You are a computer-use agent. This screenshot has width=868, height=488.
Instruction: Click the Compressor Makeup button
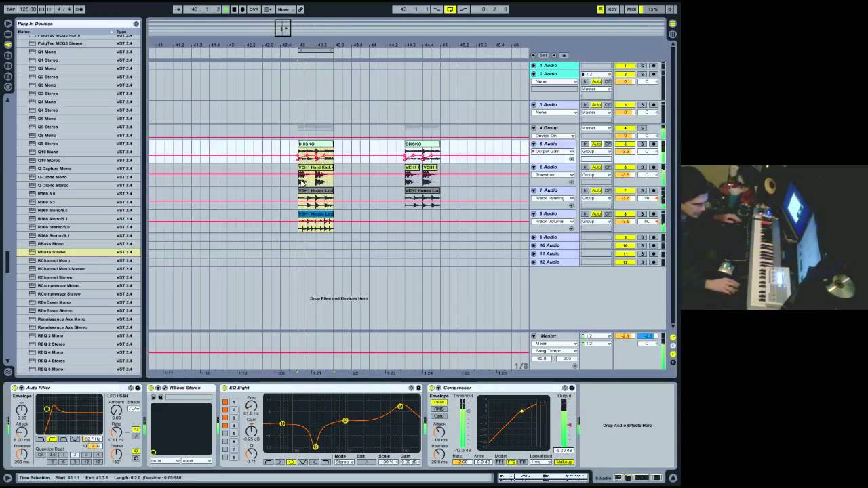(x=564, y=462)
